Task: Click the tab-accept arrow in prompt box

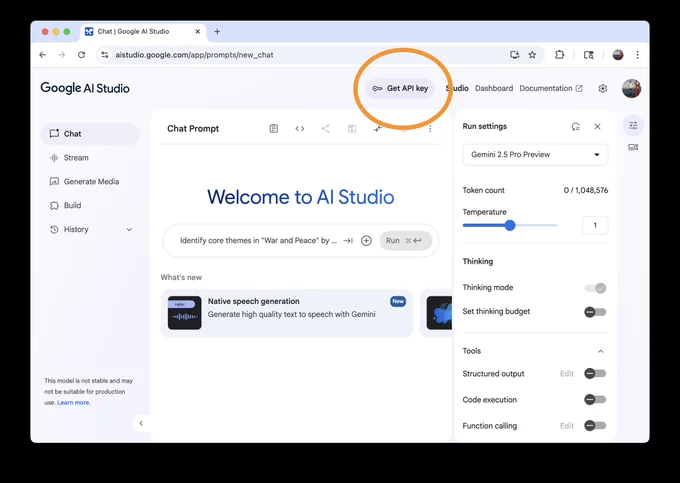Action: click(x=348, y=241)
